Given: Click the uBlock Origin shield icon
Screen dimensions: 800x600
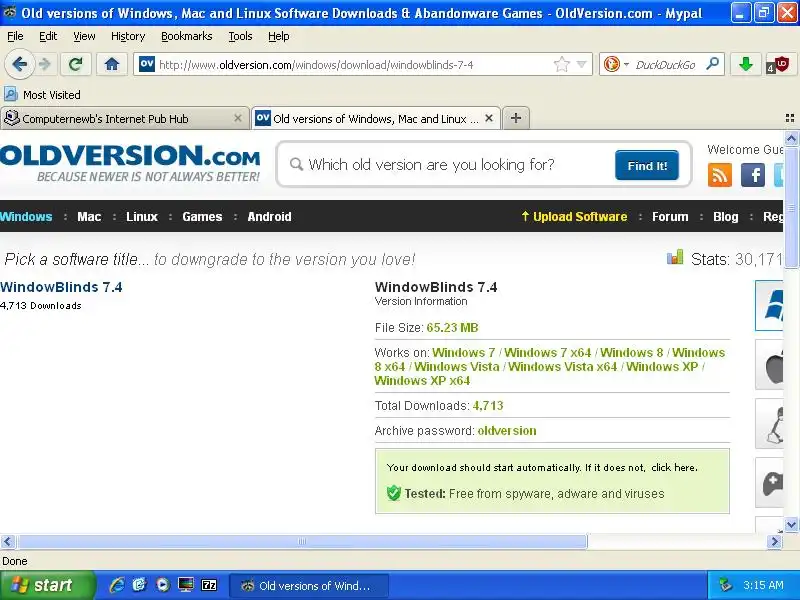Looking at the screenshot, I should [778, 65].
